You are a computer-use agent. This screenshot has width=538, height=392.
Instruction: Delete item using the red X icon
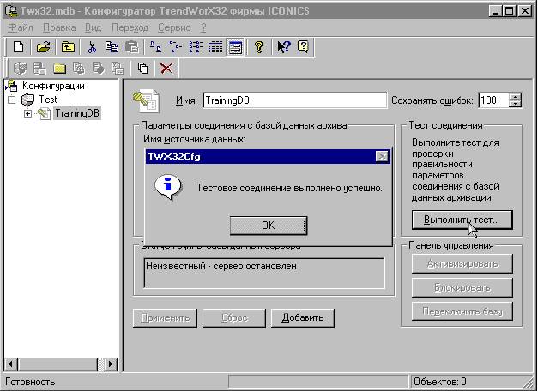(166, 69)
